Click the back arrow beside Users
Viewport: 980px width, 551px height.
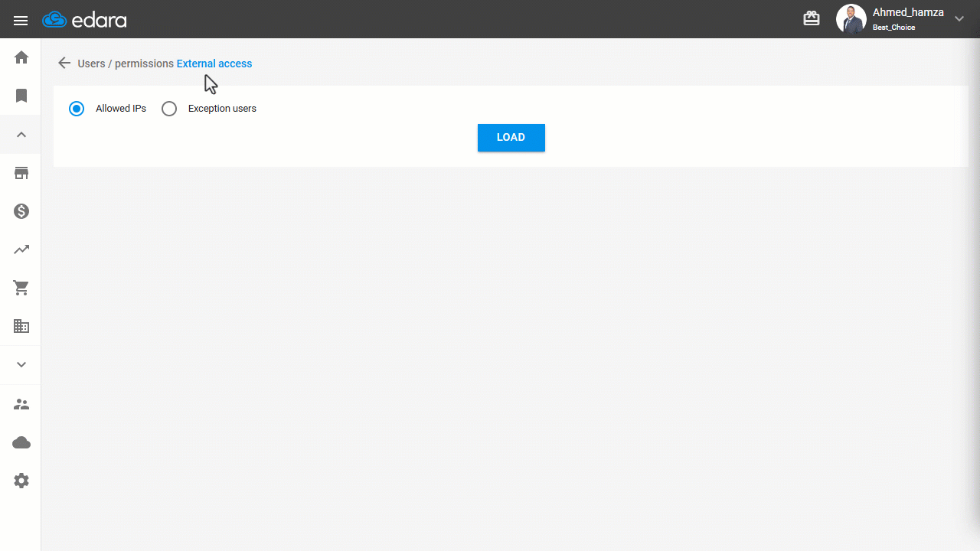[64, 64]
